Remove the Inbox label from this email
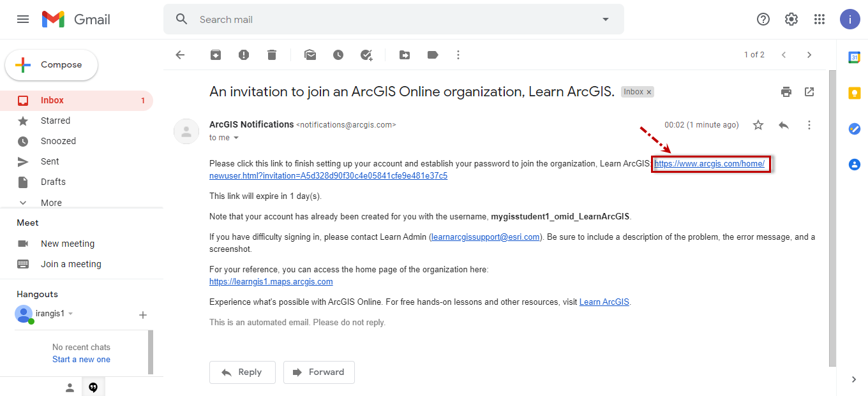The width and height of the screenshot is (868, 396). (x=649, y=92)
